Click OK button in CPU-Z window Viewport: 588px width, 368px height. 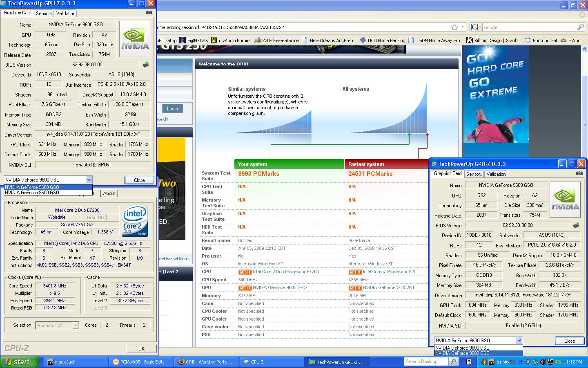click(141, 349)
